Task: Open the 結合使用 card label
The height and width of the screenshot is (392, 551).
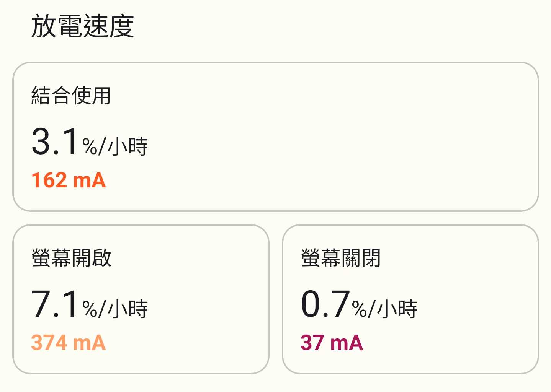Action: pyautogui.click(x=71, y=95)
